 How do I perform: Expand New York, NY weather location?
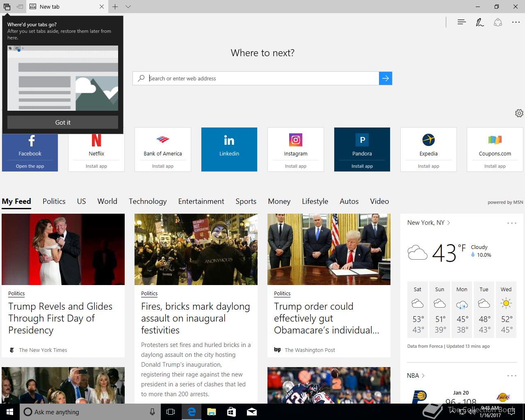429,223
